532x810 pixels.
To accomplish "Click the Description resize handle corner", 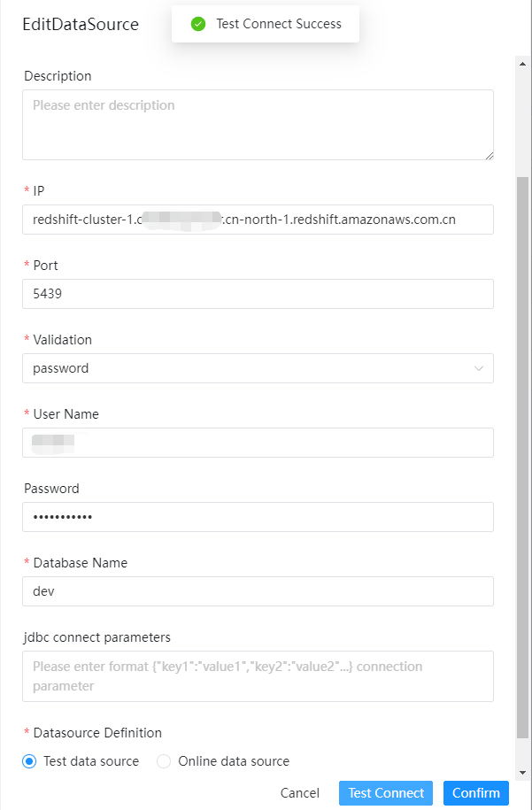I will point(490,156).
